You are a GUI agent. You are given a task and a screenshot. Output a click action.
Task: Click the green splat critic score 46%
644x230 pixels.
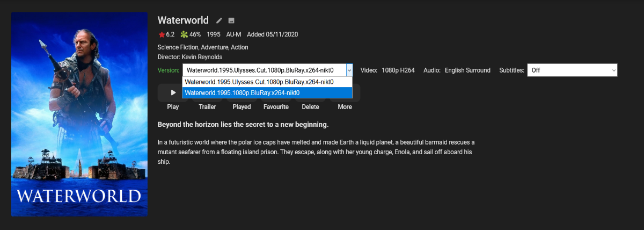click(x=191, y=34)
